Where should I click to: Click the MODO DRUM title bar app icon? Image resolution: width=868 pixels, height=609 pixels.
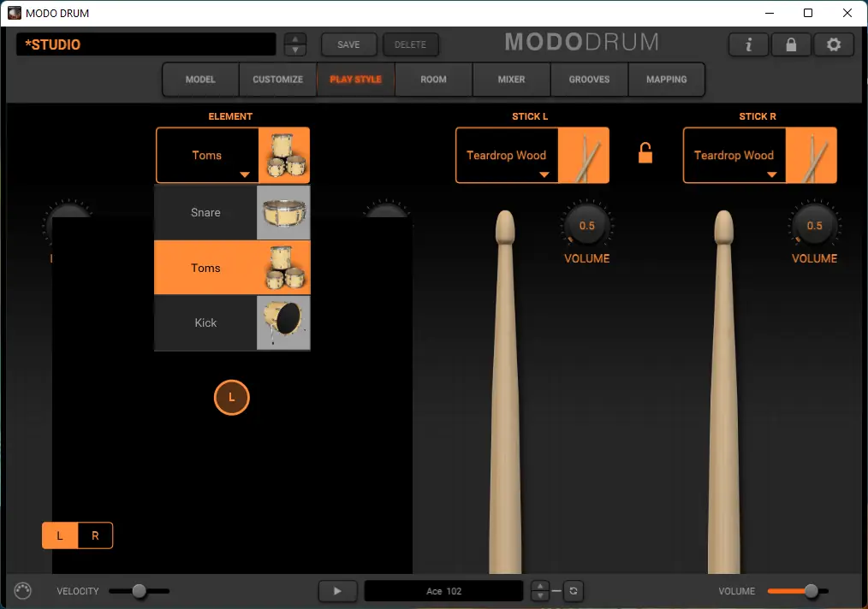15,13
